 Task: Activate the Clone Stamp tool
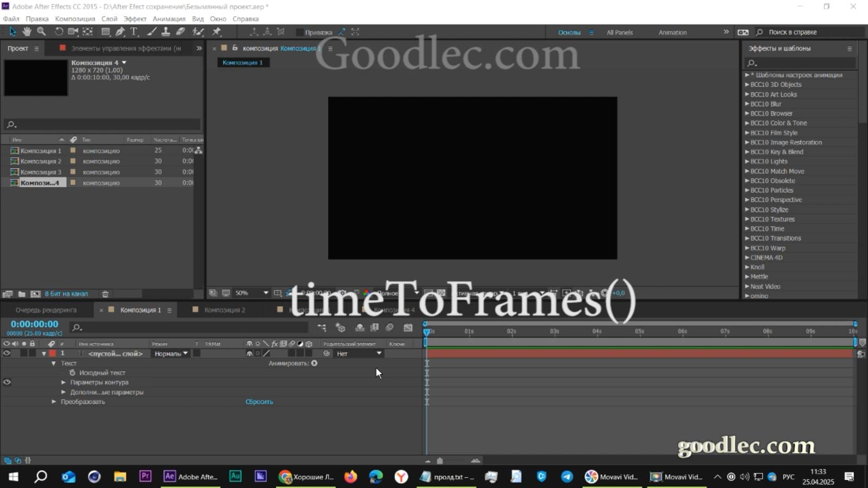[x=166, y=31]
